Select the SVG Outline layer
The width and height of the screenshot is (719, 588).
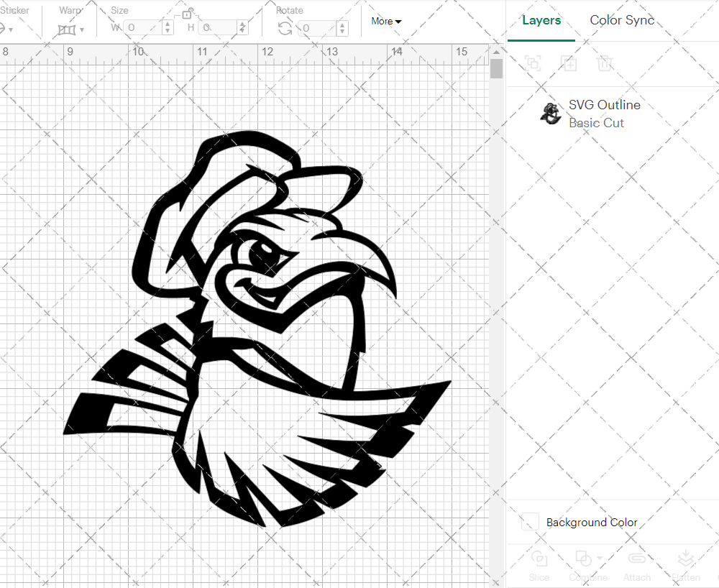[604, 105]
